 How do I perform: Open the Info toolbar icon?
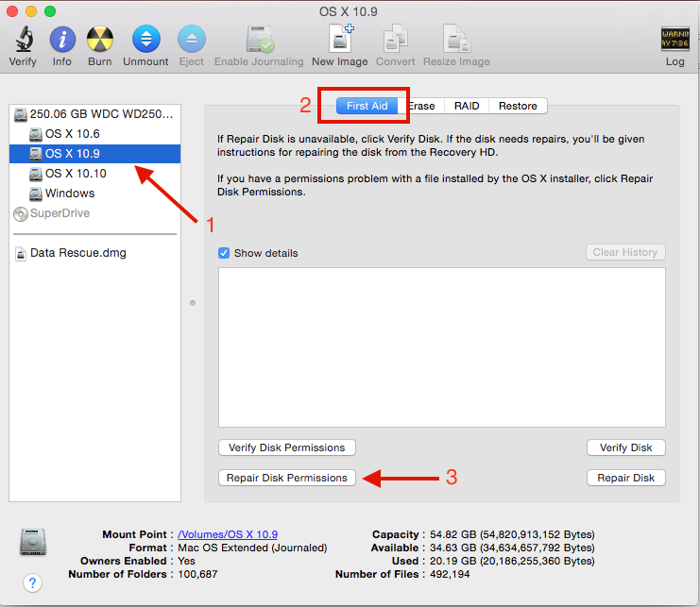62,40
